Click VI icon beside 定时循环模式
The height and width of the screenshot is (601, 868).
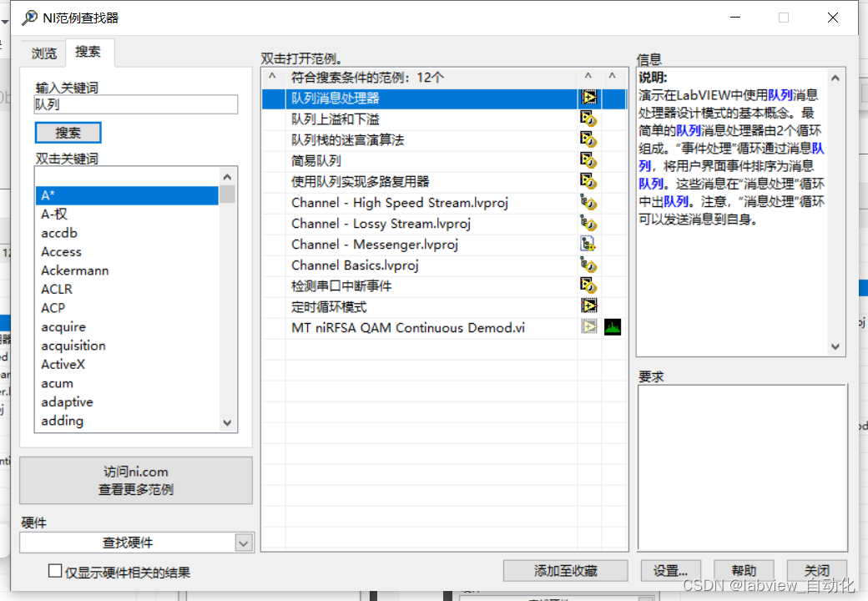point(589,306)
